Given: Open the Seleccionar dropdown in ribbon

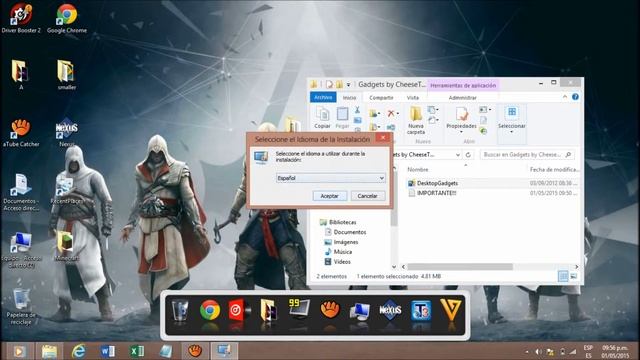Looking at the screenshot, I should coord(511,132).
